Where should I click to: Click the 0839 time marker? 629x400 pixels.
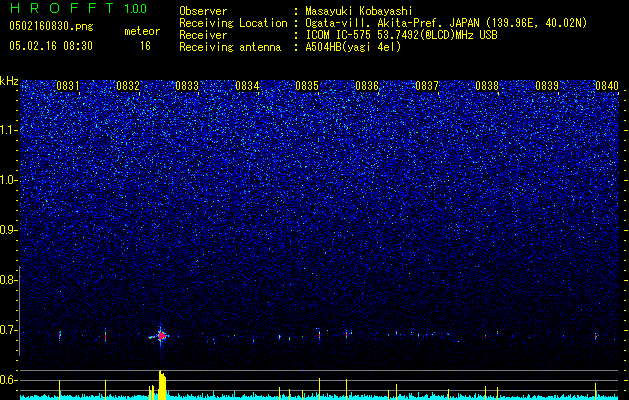pyautogui.click(x=547, y=86)
